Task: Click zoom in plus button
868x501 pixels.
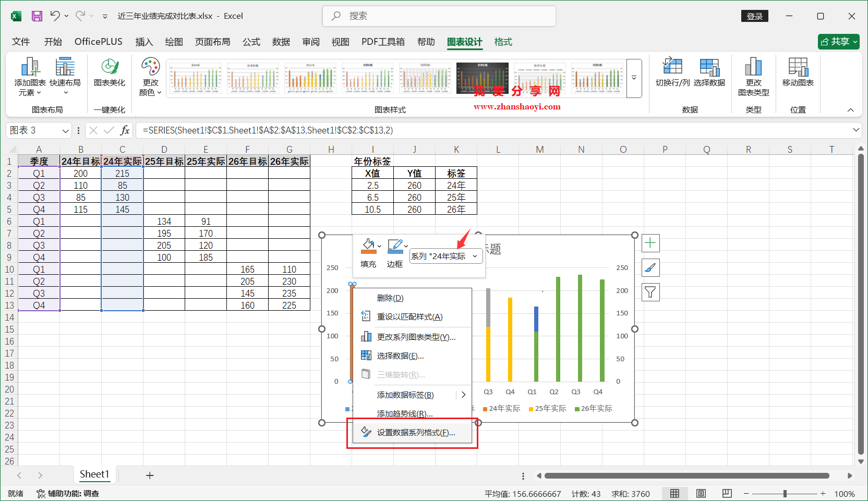Action: tap(823, 494)
